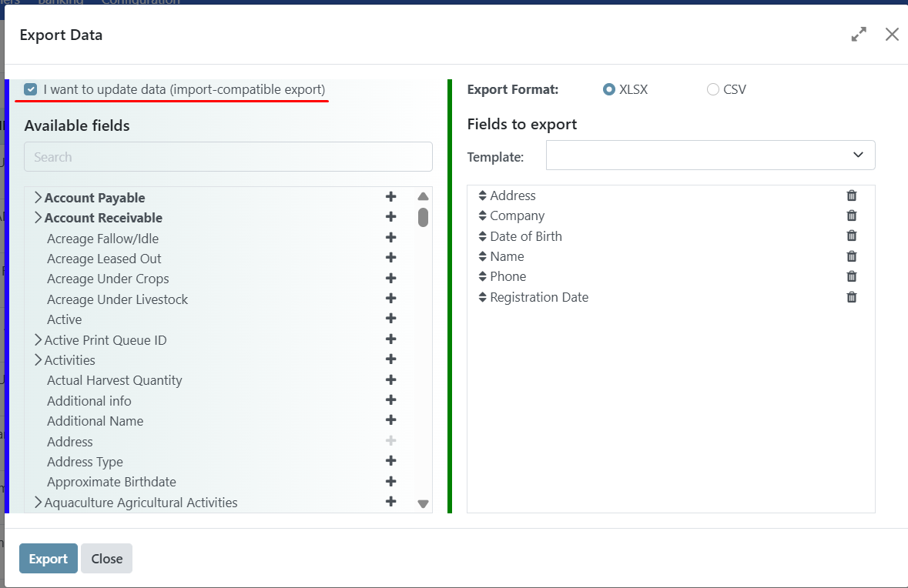Remove Registration Date via trash icon
This screenshot has height=588, width=908.
pyautogui.click(x=851, y=297)
